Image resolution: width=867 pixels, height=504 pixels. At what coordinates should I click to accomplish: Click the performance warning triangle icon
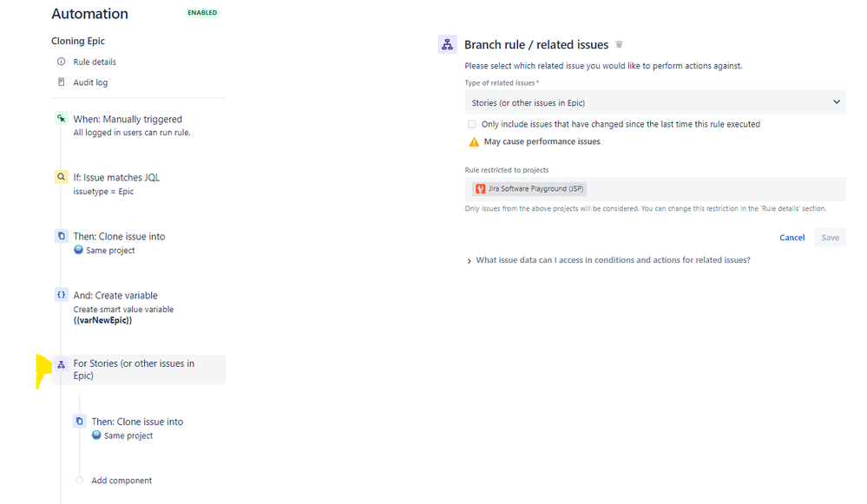coord(474,142)
